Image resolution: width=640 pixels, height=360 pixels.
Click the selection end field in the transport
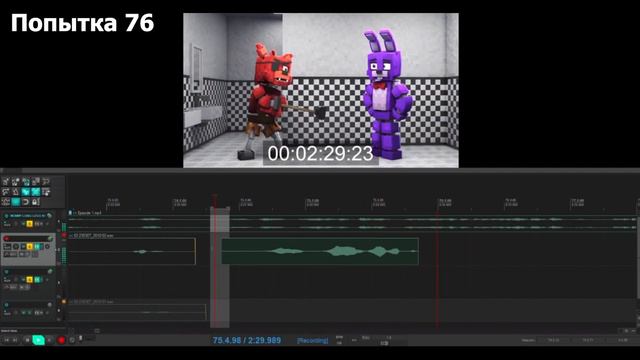(x=588, y=340)
